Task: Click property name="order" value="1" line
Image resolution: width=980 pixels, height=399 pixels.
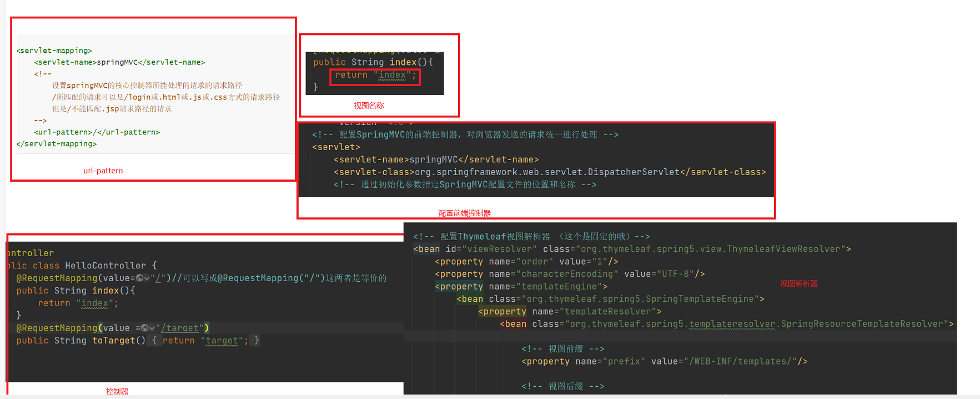Action: [526, 262]
